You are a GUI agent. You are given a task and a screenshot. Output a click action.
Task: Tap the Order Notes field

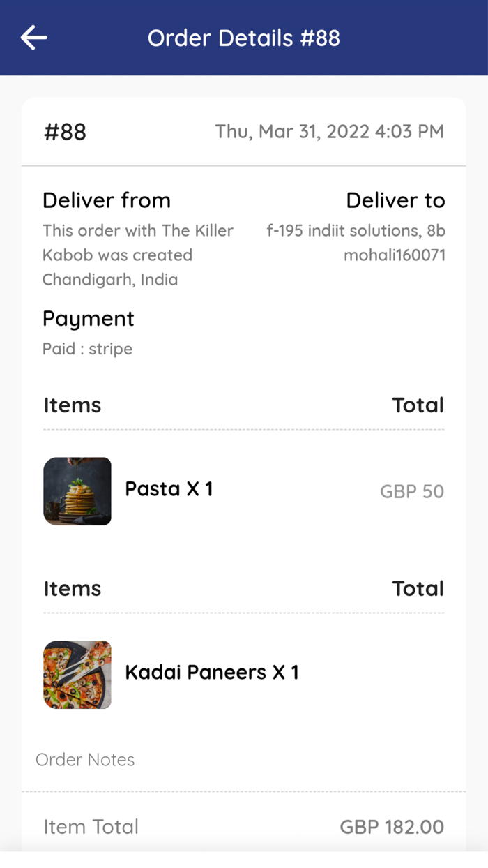pyautogui.click(x=85, y=760)
